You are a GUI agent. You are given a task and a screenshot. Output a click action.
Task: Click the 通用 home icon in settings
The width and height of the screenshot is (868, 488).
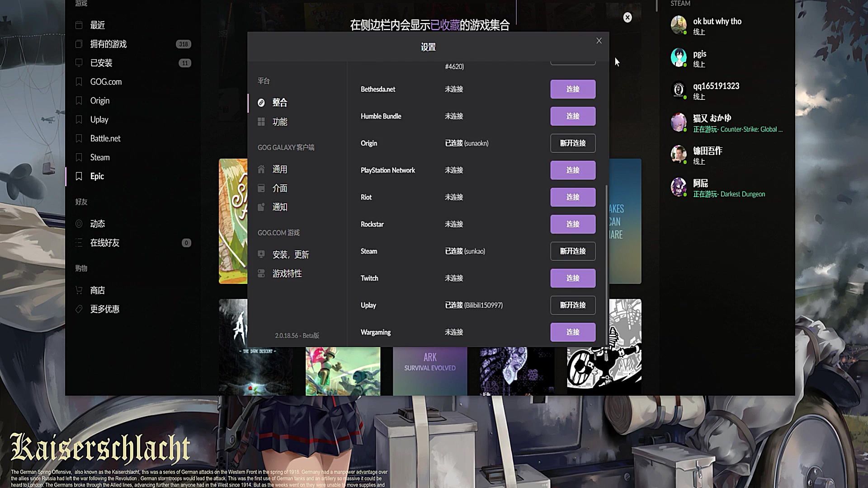[x=261, y=169]
